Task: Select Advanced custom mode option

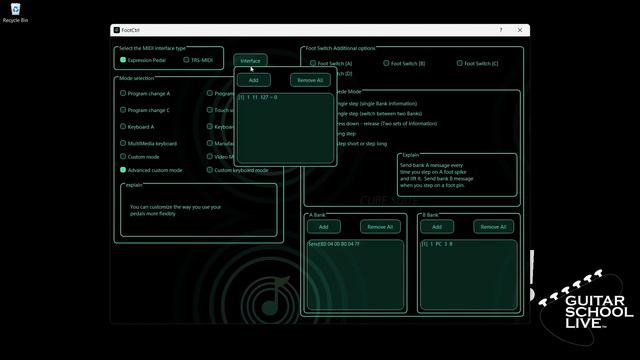Action: (x=151, y=170)
